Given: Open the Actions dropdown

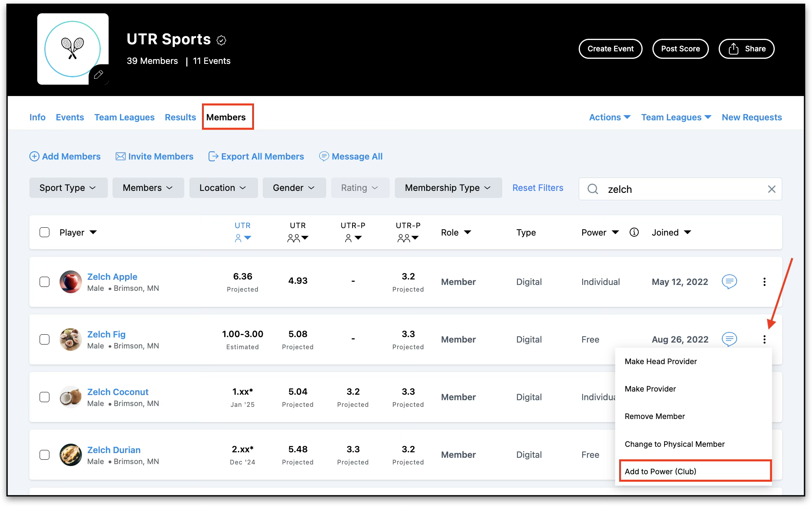Looking at the screenshot, I should pos(610,117).
